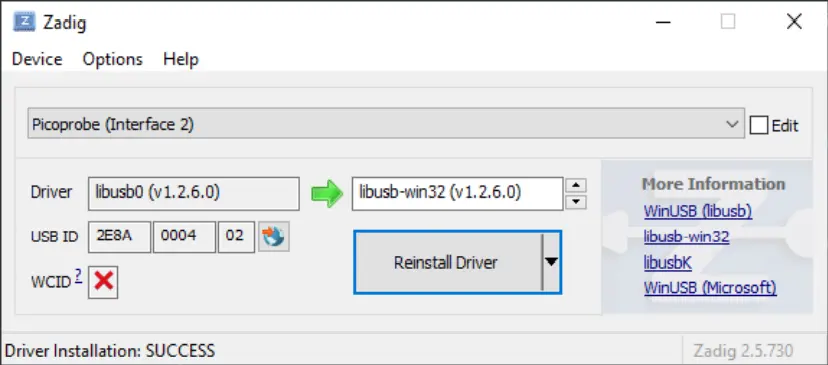
Task: Select previous driver with the down stepper arrow
Action: tap(576, 201)
